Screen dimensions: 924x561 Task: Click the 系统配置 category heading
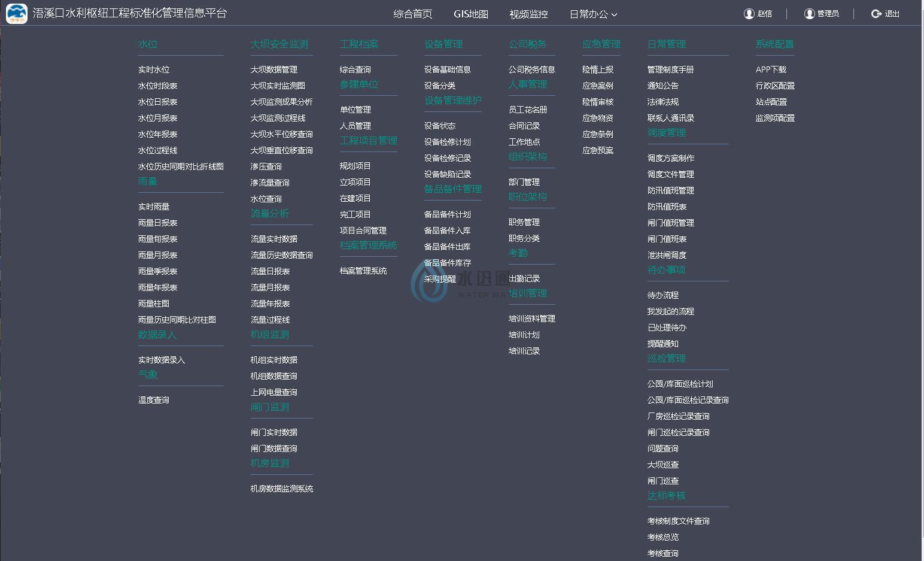tap(775, 44)
